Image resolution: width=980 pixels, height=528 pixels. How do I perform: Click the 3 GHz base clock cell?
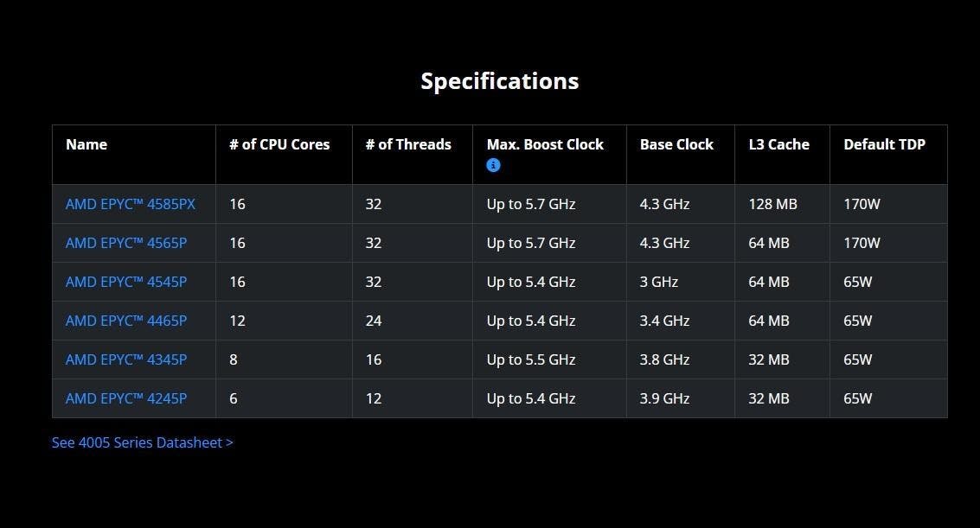point(659,282)
